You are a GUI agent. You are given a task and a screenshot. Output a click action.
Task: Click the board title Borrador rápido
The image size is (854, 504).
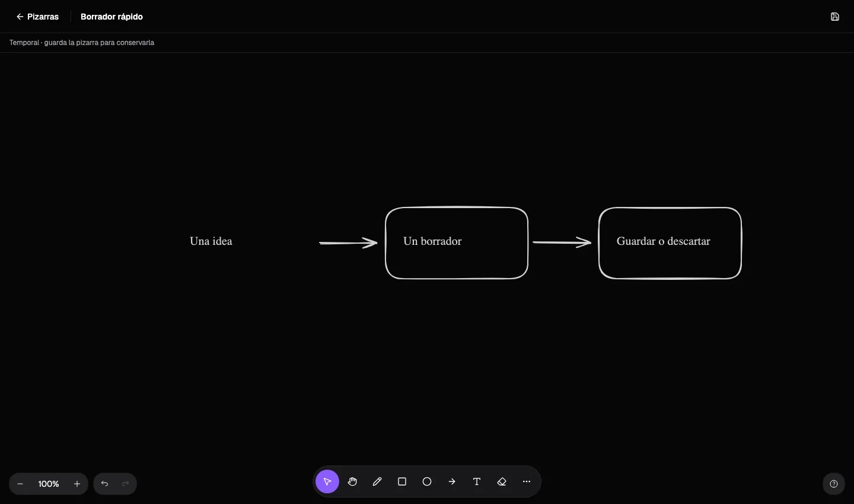pos(111,17)
